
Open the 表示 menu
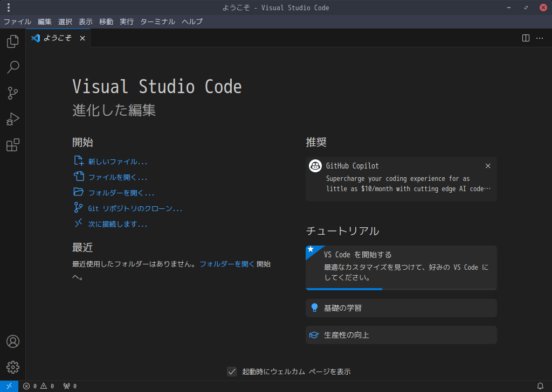coord(86,22)
